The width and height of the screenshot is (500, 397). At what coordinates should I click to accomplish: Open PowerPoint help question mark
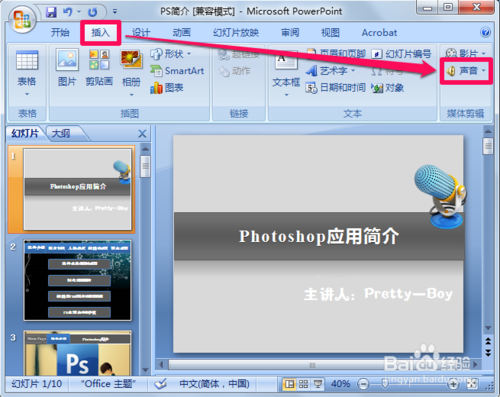point(485,32)
